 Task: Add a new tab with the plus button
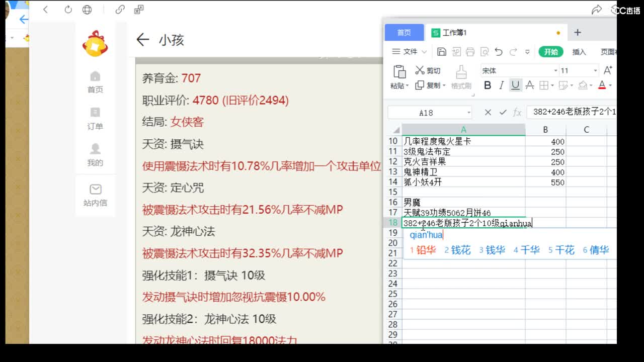coord(578,33)
